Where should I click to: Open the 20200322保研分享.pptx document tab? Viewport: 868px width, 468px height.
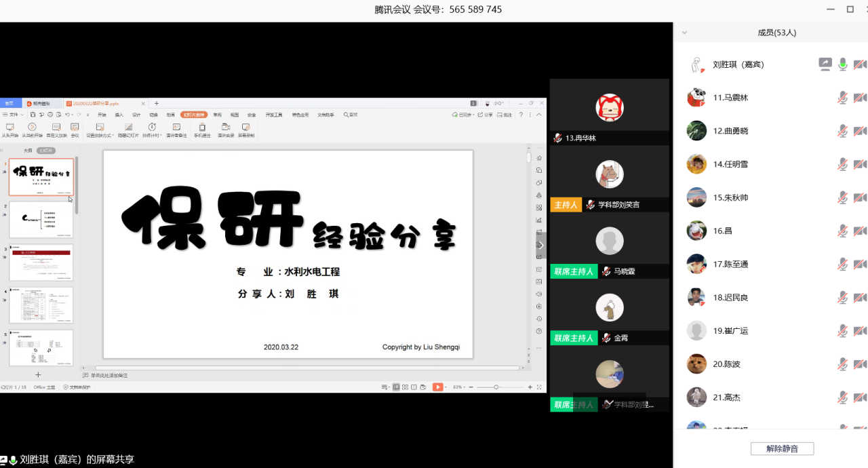click(x=96, y=103)
